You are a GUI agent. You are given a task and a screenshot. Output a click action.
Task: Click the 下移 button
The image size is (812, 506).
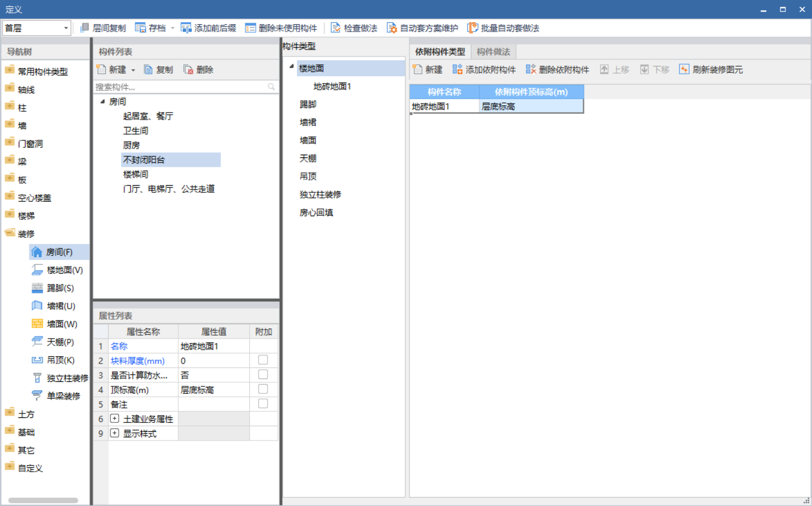655,69
